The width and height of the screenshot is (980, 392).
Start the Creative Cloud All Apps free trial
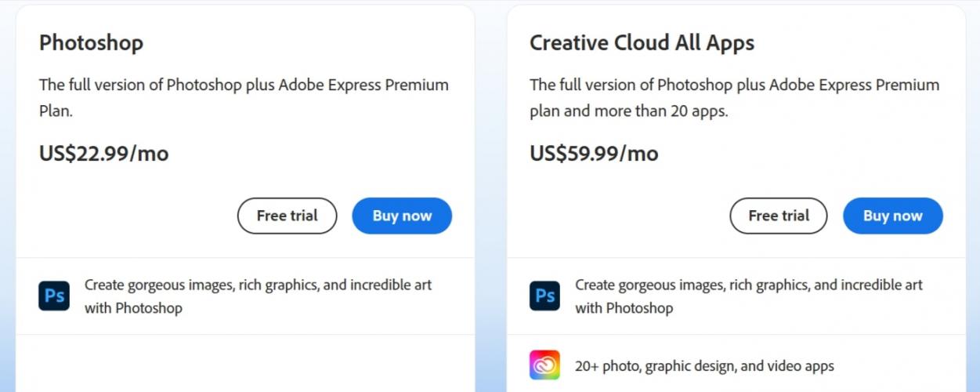pos(778,216)
